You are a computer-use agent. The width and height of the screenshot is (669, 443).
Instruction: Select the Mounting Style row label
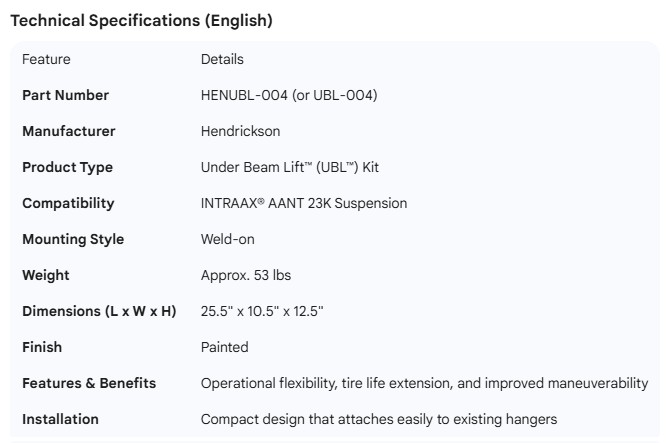[x=73, y=239]
